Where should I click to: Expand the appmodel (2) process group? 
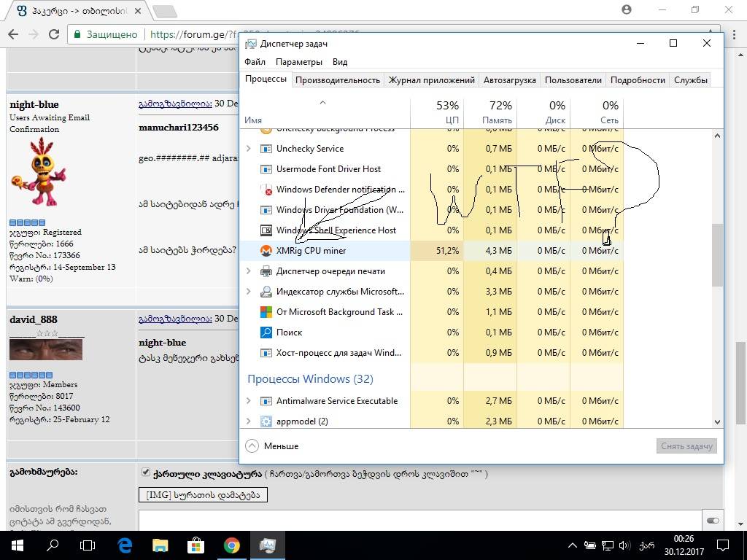click(x=248, y=421)
